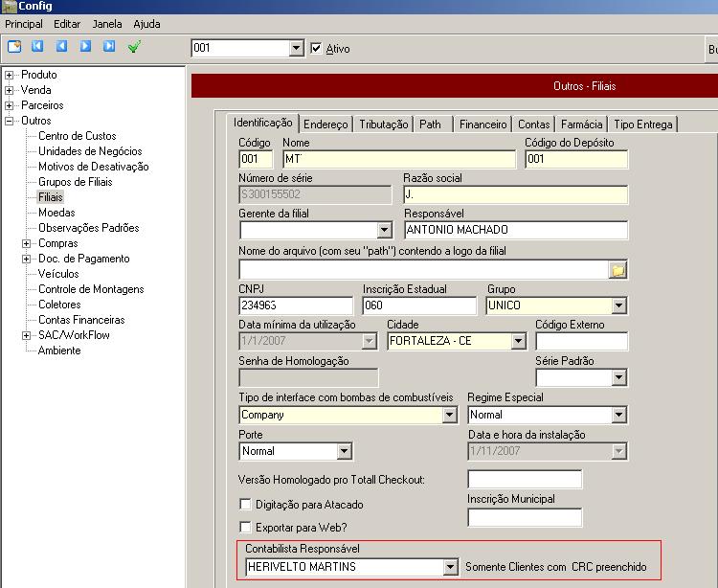This screenshot has height=588, width=718.
Task: Select Veículos in the tree
Action: 58,274
